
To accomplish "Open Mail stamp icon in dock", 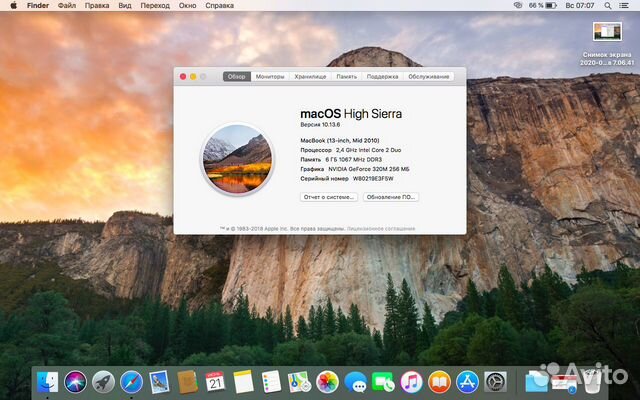I will (159, 382).
